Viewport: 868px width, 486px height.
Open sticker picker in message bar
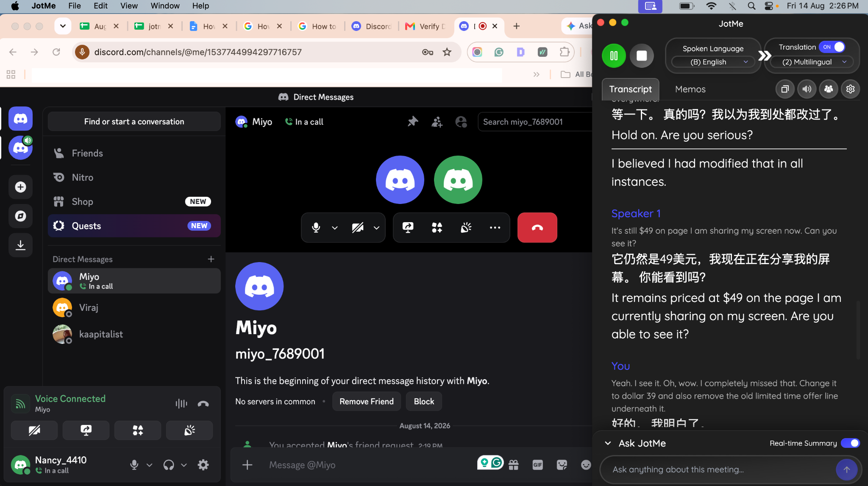click(562, 465)
